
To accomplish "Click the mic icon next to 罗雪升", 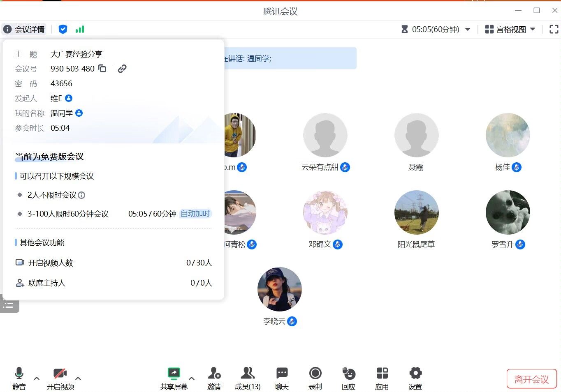I will (x=520, y=244).
